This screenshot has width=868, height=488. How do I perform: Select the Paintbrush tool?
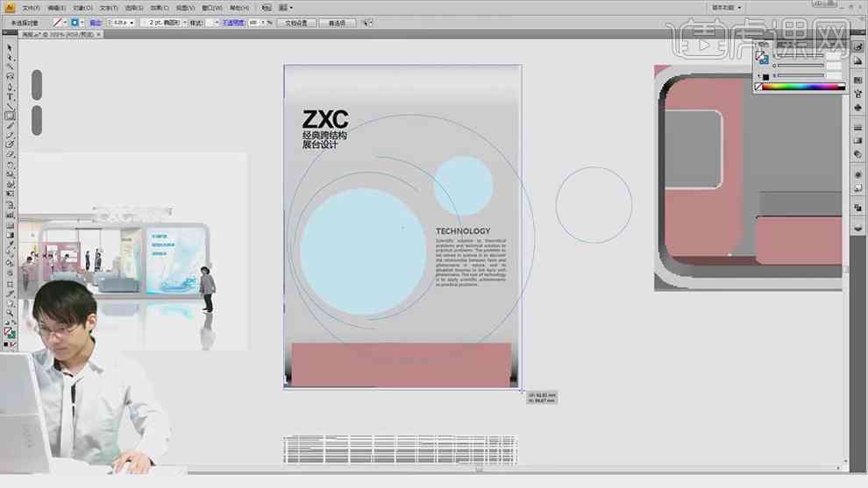pyautogui.click(x=10, y=125)
